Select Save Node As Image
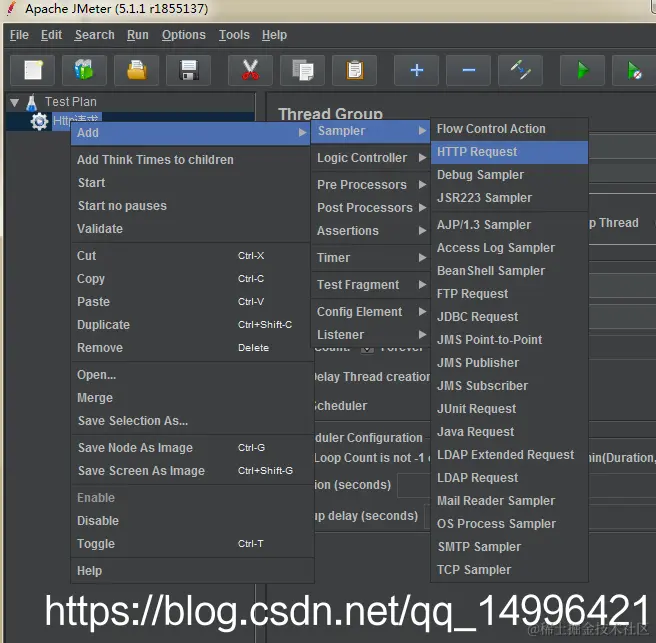 click(191, 448)
